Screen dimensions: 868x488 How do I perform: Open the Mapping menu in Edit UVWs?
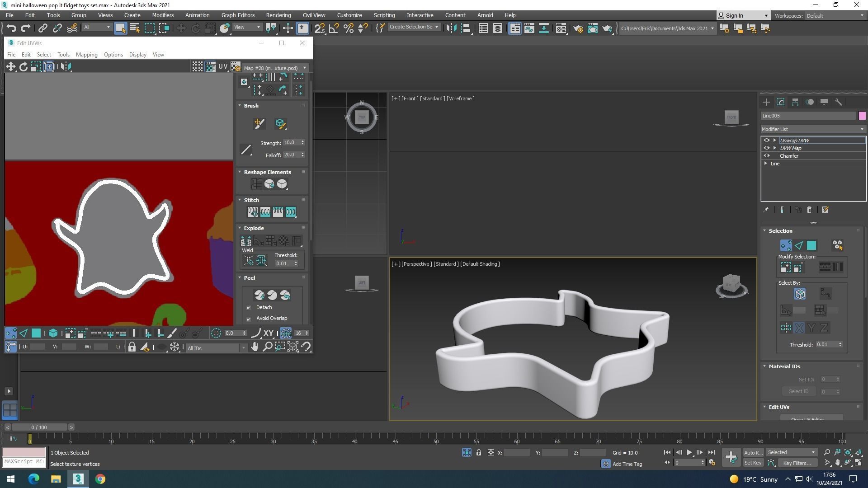pos(86,55)
